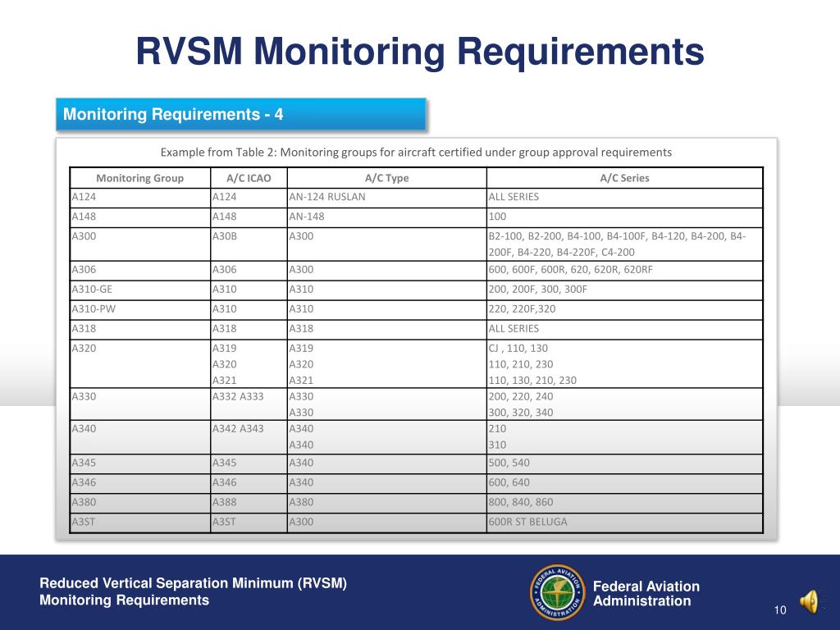Click the 220, 220F,320 series cell
The height and width of the screenshot is (630, 840).
pyautogui.click(x=624, y=309)
